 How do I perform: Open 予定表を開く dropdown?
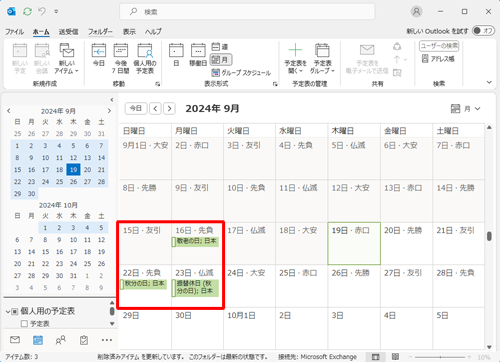tap(295, 58)
